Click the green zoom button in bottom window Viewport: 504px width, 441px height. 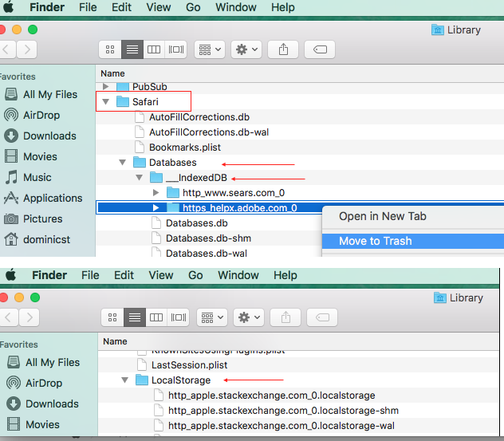click(x=35, y=297)
